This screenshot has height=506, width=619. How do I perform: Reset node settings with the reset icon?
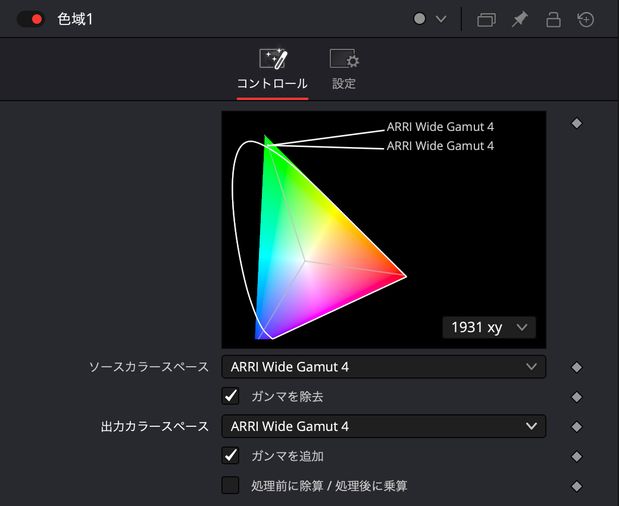(x=585, y=19)
